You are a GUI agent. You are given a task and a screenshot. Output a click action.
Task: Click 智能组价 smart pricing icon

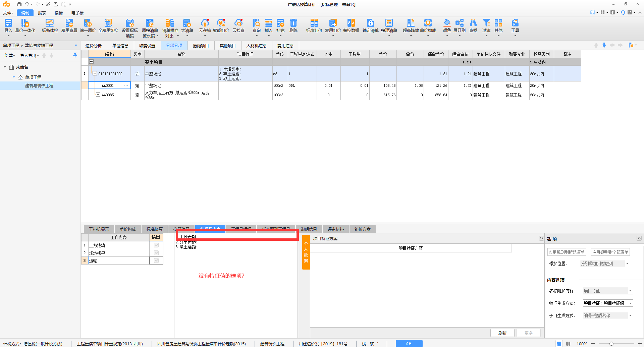pyautogui.click(x=221, y=23)
